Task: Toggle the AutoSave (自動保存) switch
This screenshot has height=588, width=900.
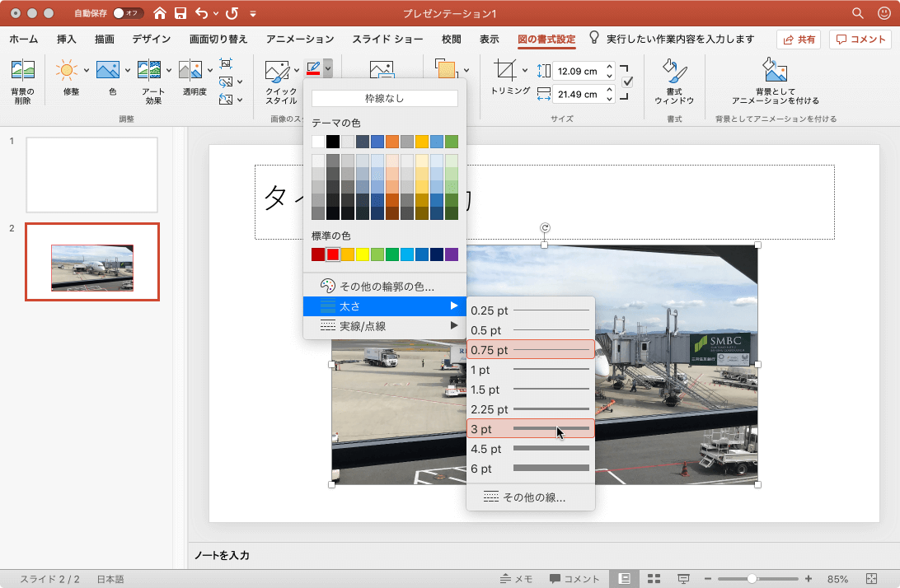Action: point(128,13)
